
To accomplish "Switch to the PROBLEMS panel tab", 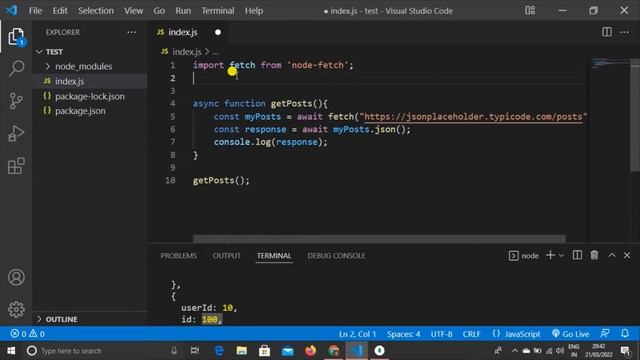I will pyautogui.click(x=178, y=256).
